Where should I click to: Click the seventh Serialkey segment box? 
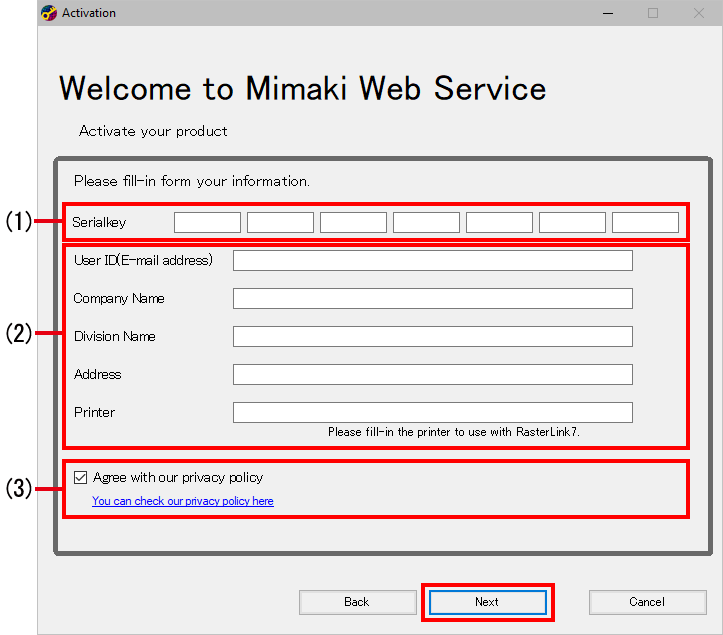click(x=646, y=222)
